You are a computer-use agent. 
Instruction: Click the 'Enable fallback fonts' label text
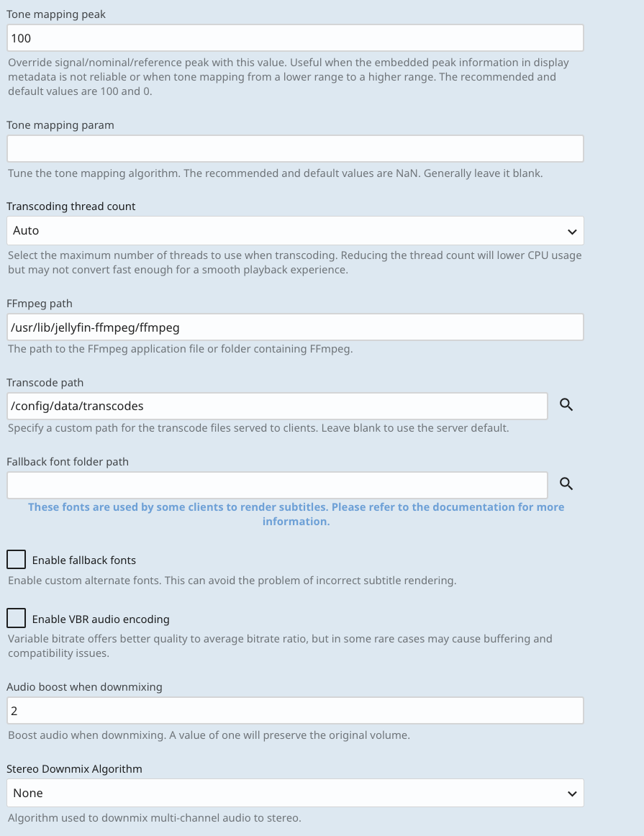84,560
